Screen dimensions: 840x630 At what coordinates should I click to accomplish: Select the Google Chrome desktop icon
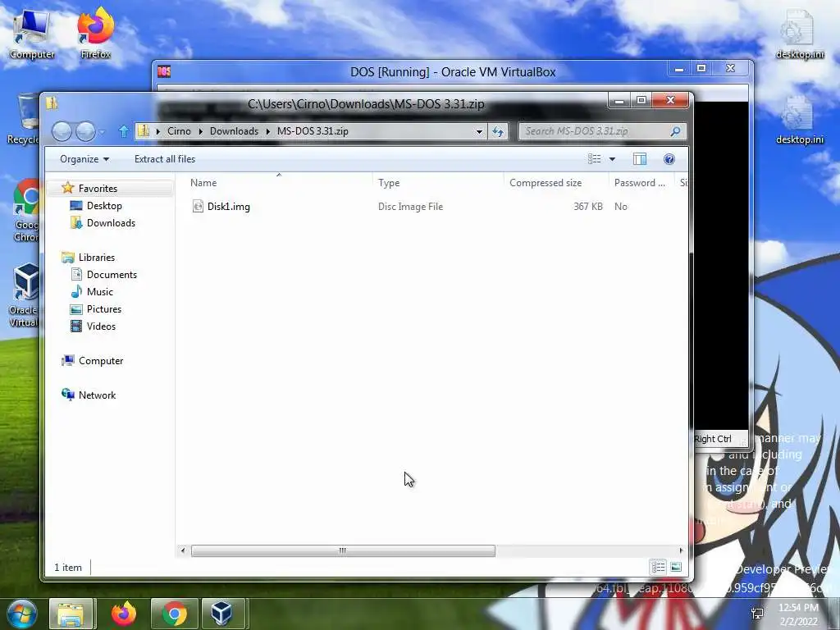point(25,210)
